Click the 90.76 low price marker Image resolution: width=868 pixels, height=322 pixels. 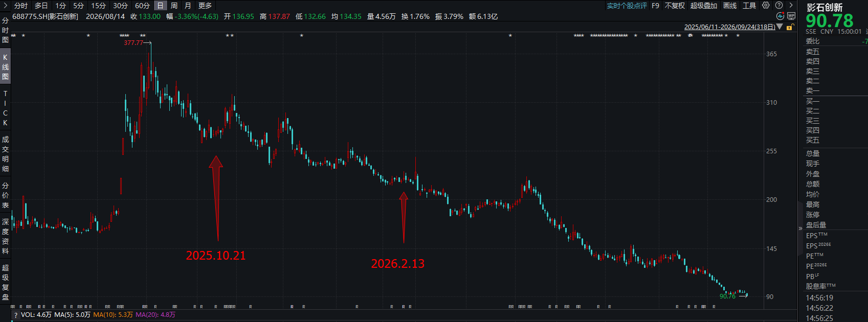click(727, 296)
